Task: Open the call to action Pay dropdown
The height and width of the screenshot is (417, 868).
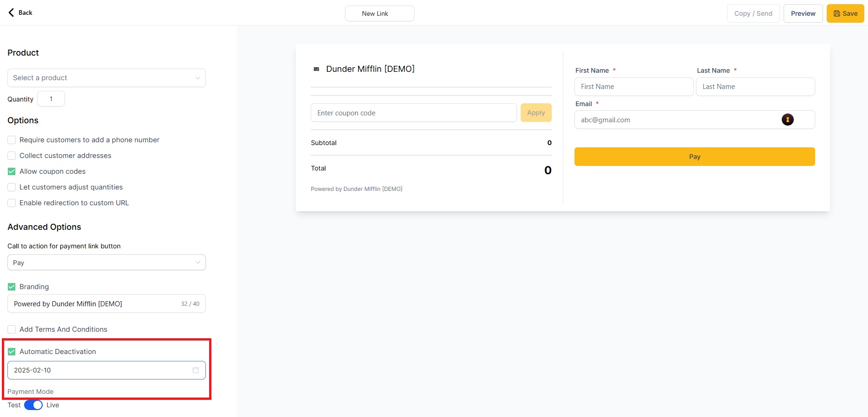Action: 107,263
